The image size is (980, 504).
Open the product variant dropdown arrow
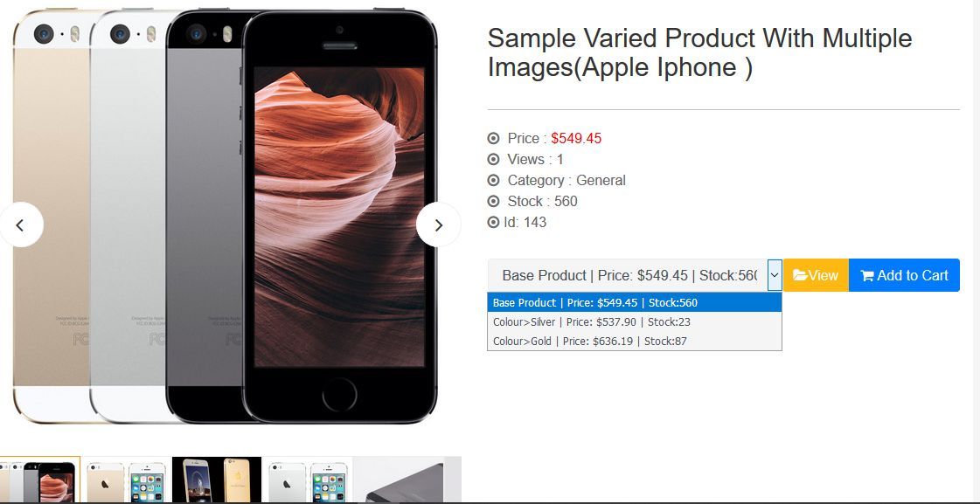(775, 275)
